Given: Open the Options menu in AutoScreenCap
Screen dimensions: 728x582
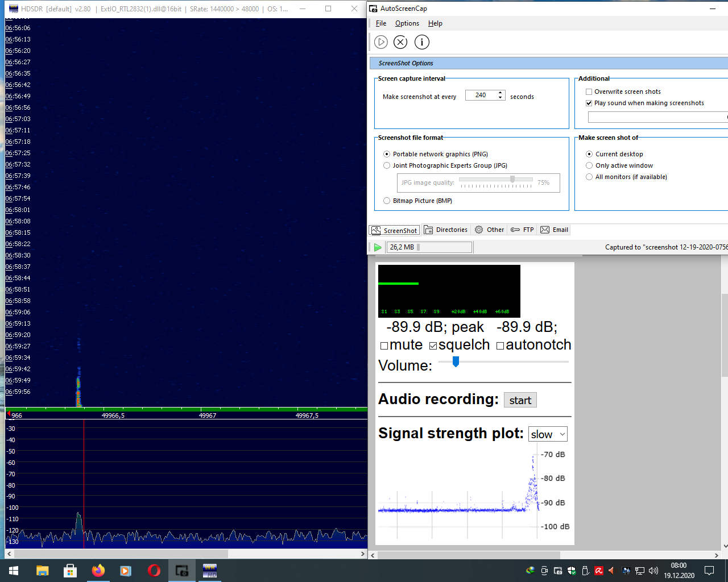Looking at the screenshot, I should point(407,23).
